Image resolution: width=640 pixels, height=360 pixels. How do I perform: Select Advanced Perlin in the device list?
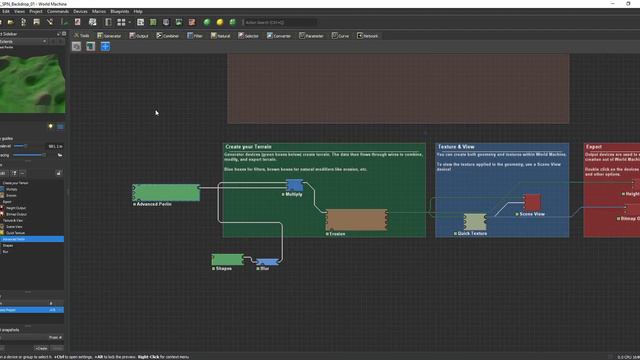pos(32,239)
